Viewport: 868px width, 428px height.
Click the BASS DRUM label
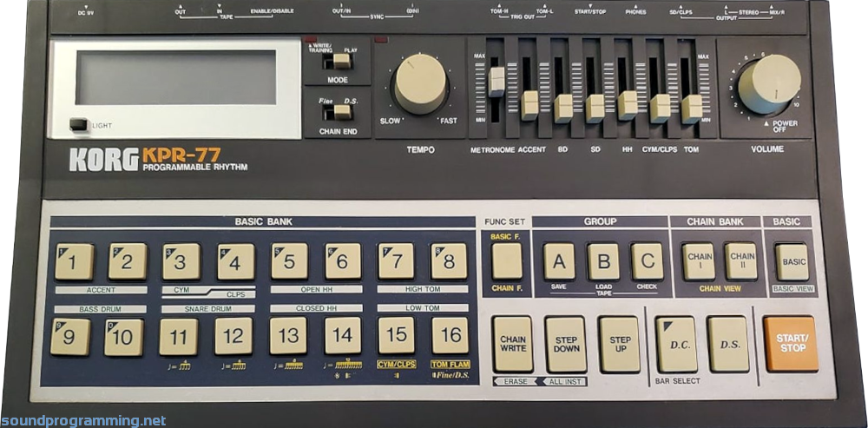(x=100, y=308)
